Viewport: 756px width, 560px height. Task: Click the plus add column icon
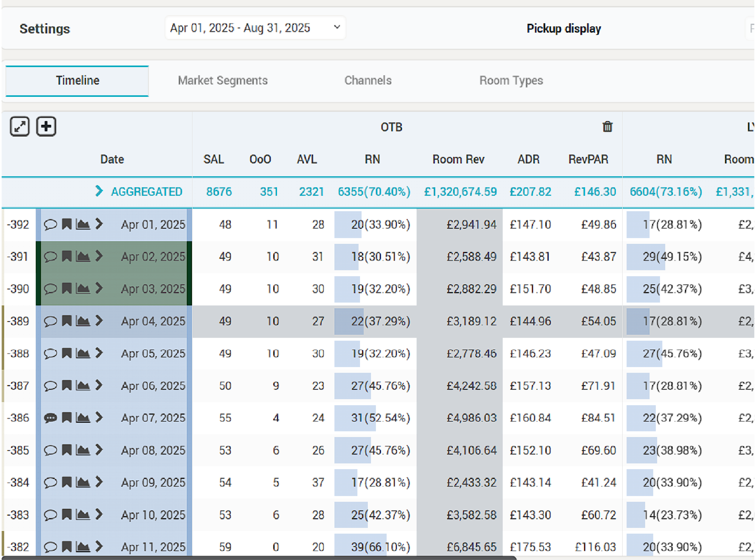point(46,126)
